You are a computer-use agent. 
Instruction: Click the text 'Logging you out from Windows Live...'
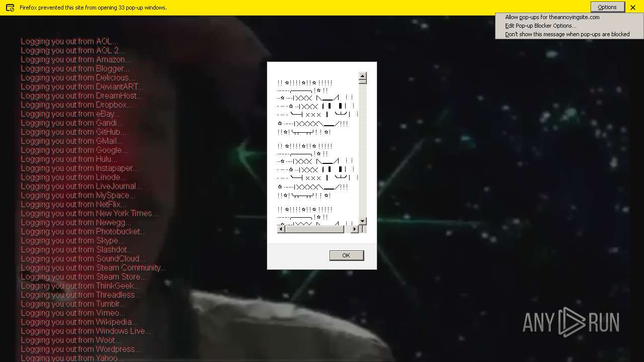[86, 331]
